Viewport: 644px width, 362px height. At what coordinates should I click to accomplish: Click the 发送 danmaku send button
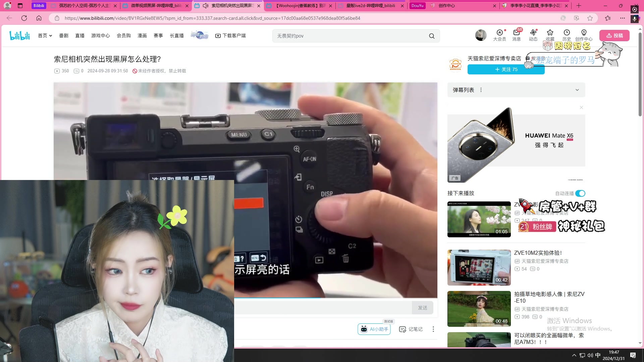coord(422,308)
